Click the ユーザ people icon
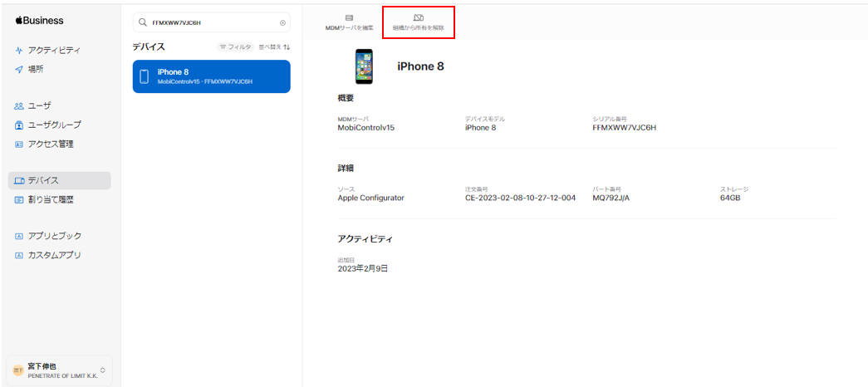 pyautogui.click(x=19, y=105)
